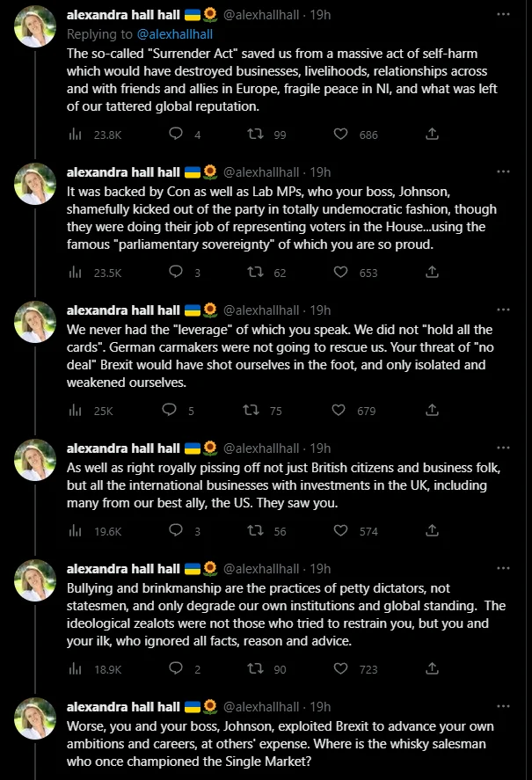Image resolution: width=532 pixels, height=780 pixels.
Task: Open the profile picture on the first tweet
Action: (35, 26)
